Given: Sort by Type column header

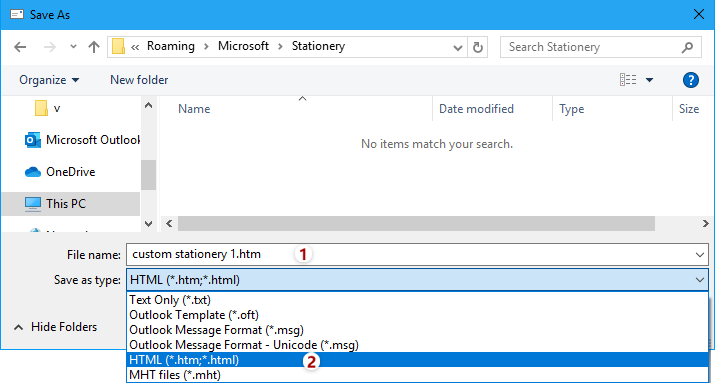Looking at the screenshot, I should (x=571, y=109).
